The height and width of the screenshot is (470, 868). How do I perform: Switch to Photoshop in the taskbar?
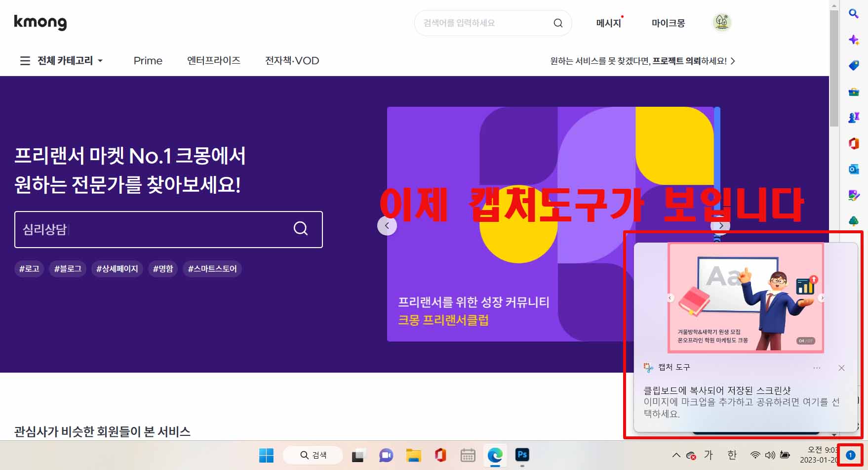click(x=522, y=455)
